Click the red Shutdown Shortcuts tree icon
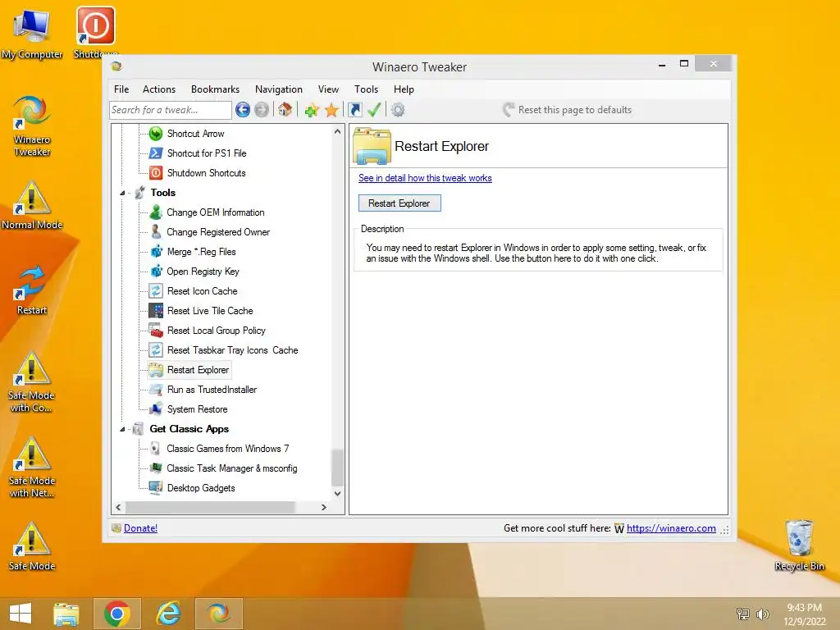This screenshot has width=840, height=630. (155, 173)
